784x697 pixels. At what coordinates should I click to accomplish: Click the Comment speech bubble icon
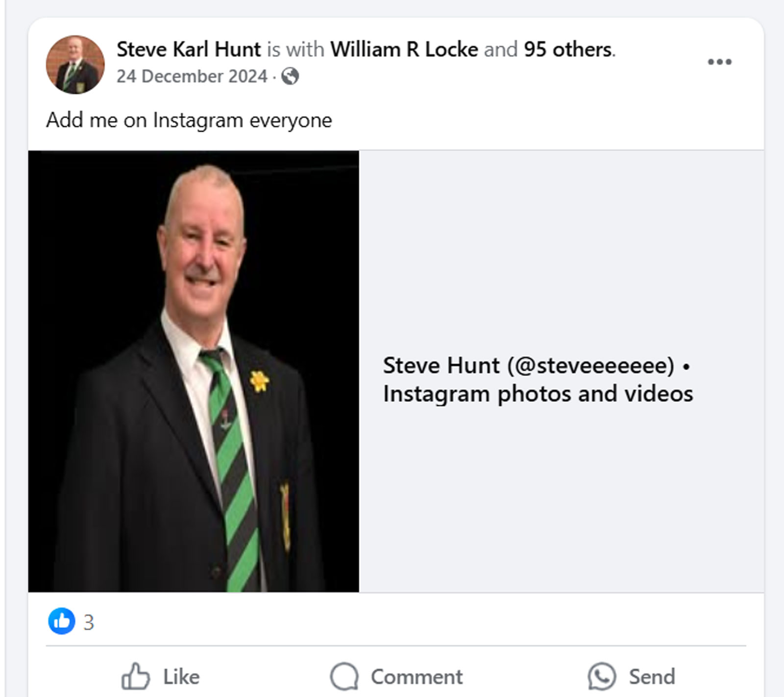(x=344, y=677)
